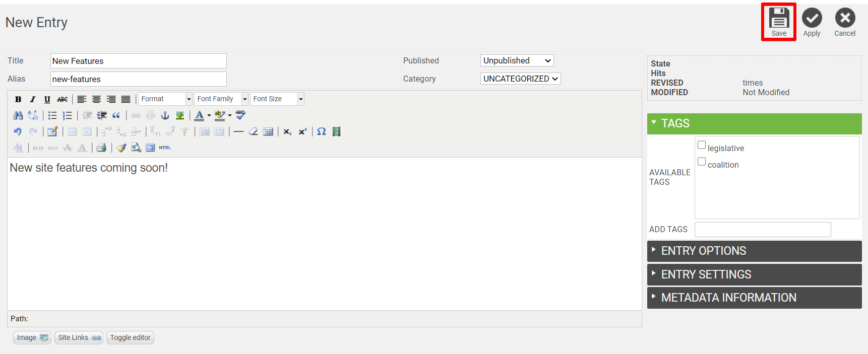Focus the Add Tags input field
This screenshot has width=868, height=354.
click(763, 230)
